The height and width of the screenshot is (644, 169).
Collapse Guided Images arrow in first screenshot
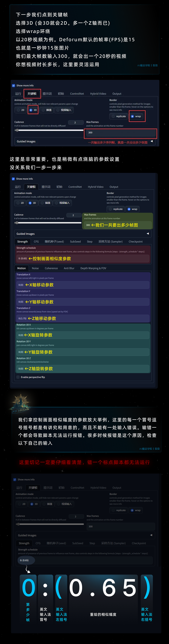[x=152, y=141]
